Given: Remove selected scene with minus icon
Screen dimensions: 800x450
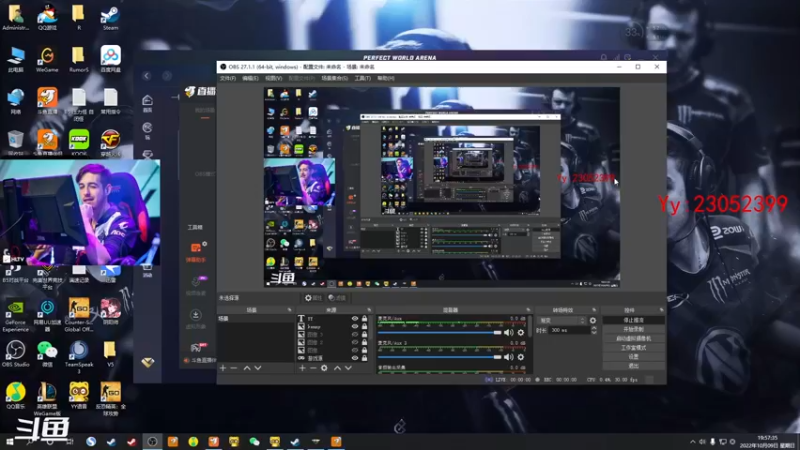Looking at the screenshot, I should 234,368.
